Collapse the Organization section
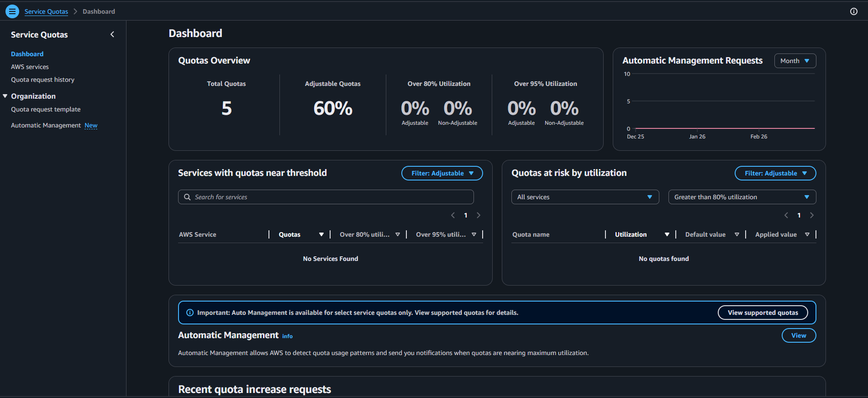Screen dimensions: 868x398 click(x=5, y=96)
